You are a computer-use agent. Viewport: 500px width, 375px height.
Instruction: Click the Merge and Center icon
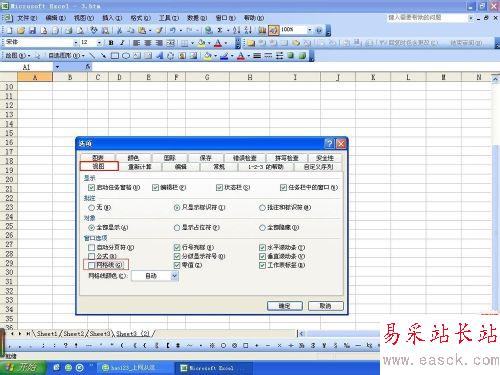coord(171,43)
